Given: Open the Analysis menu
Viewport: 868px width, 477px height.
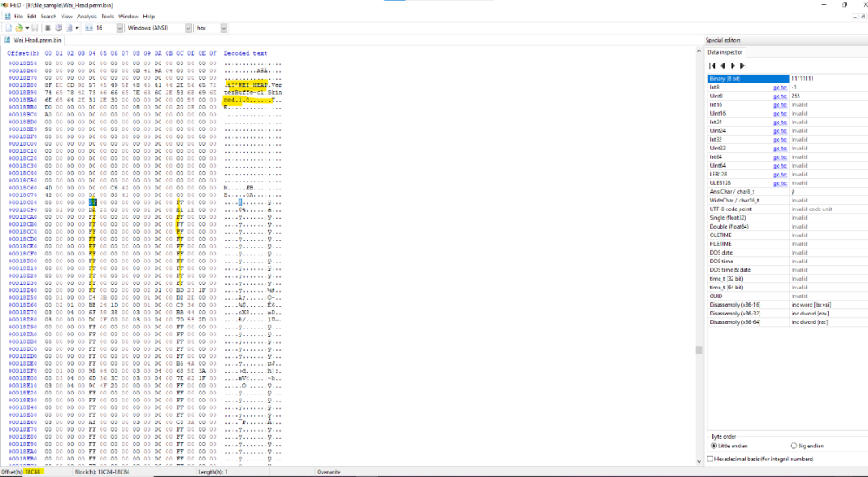Looking at the screenshot, I should pyautogui.click(x=87, y=17).
